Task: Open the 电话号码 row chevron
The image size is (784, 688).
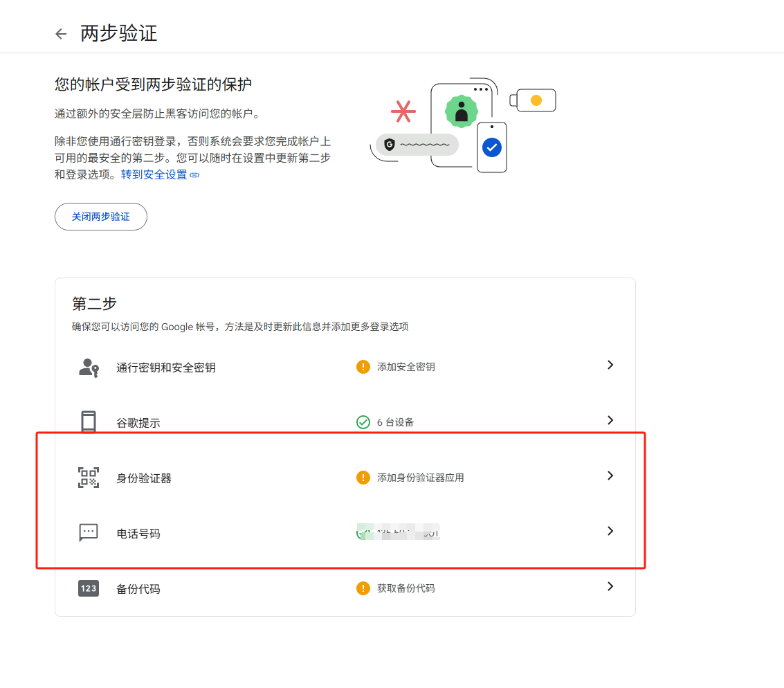Action: coord(610,531)
